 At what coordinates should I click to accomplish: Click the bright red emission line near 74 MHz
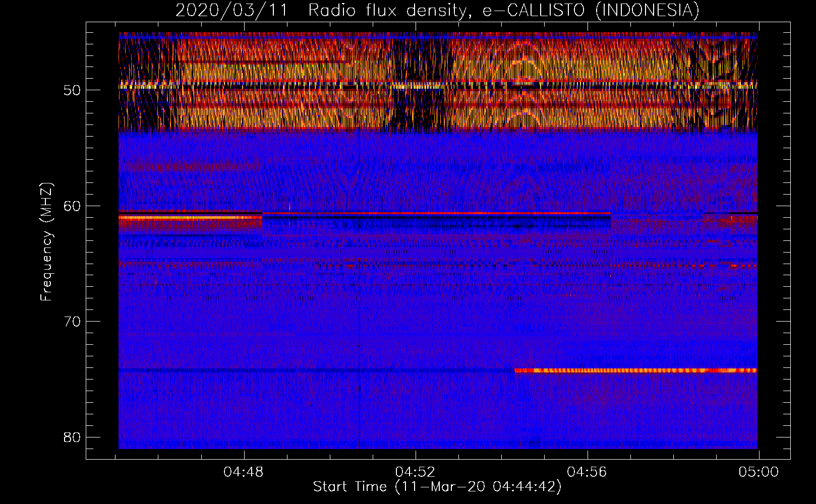click(635, 370)
